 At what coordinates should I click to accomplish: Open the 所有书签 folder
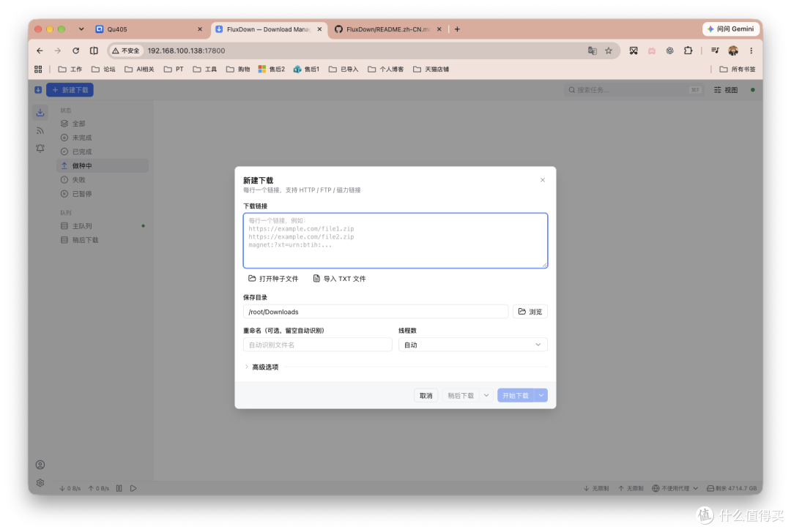(x=738, y=69)
